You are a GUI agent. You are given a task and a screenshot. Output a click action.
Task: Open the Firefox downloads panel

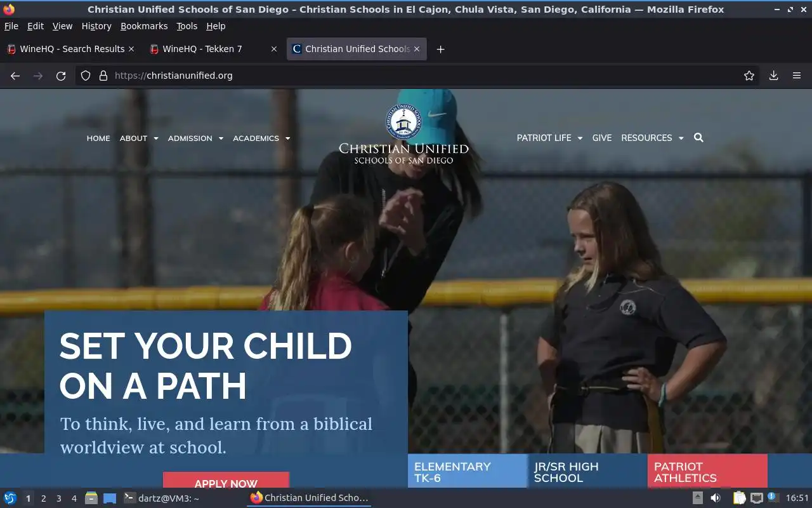[x=774, y=76]
